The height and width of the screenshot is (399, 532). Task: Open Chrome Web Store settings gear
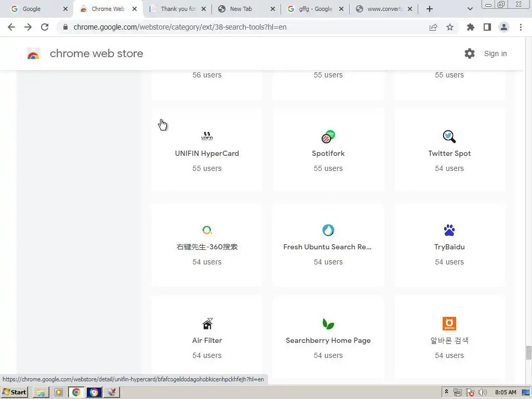pyautogui.click(x=470, y=54)
